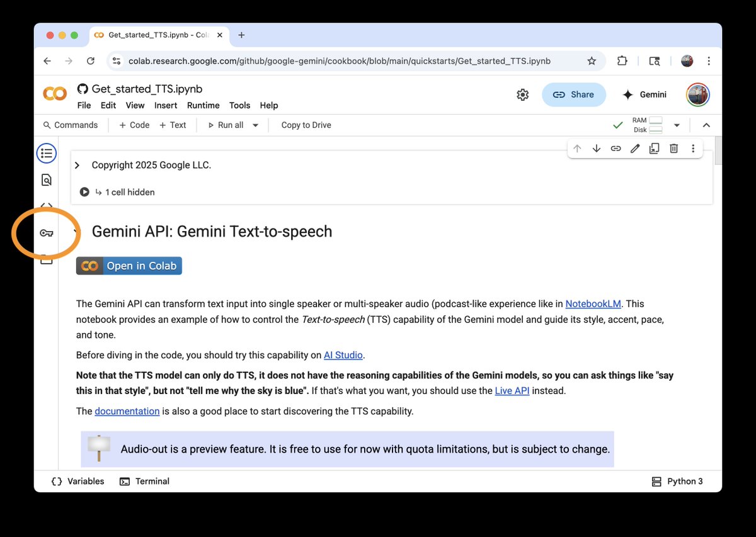Open more cell actions menu
Screen dimensions: 756x537
[693, 149]
